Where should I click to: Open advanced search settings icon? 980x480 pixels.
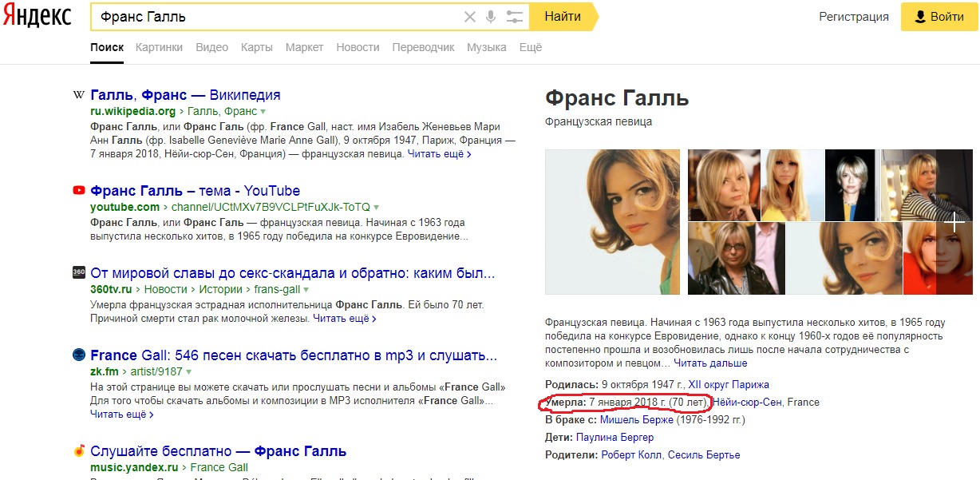coord(515,17)
